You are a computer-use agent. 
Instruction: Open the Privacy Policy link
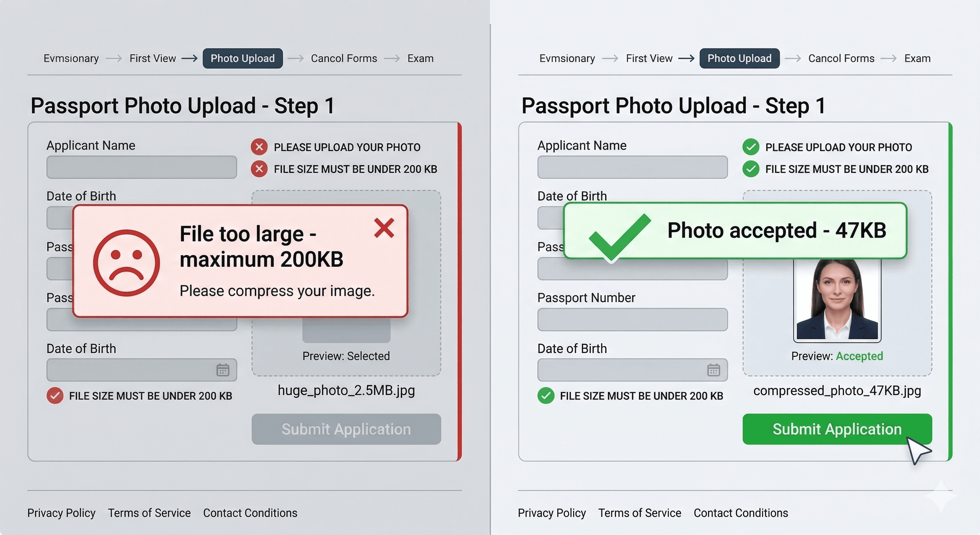61,513
